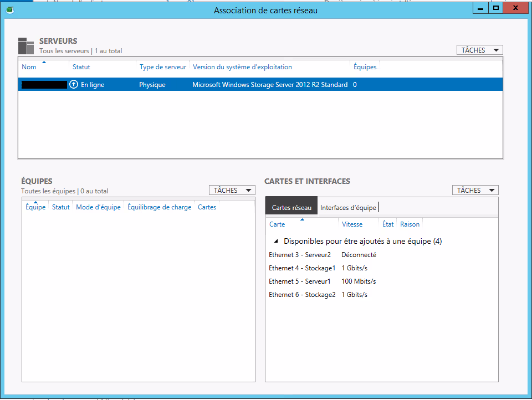532x400 pixels.
Task: Click the Serveurs section icon
Action: click(26, 46)
